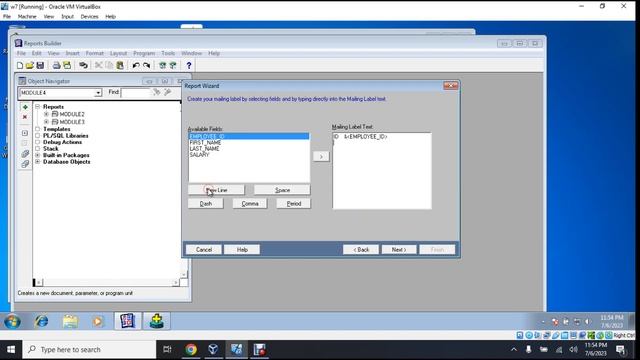Screen dimensions: 640x360
Task: Click inside the Mailing Label Text box
Action: click(x=382, y=171)
